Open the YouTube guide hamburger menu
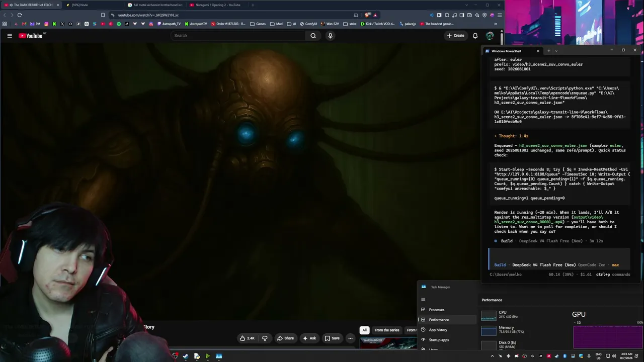Screen dimensions: 644x362 coord(10,36)
